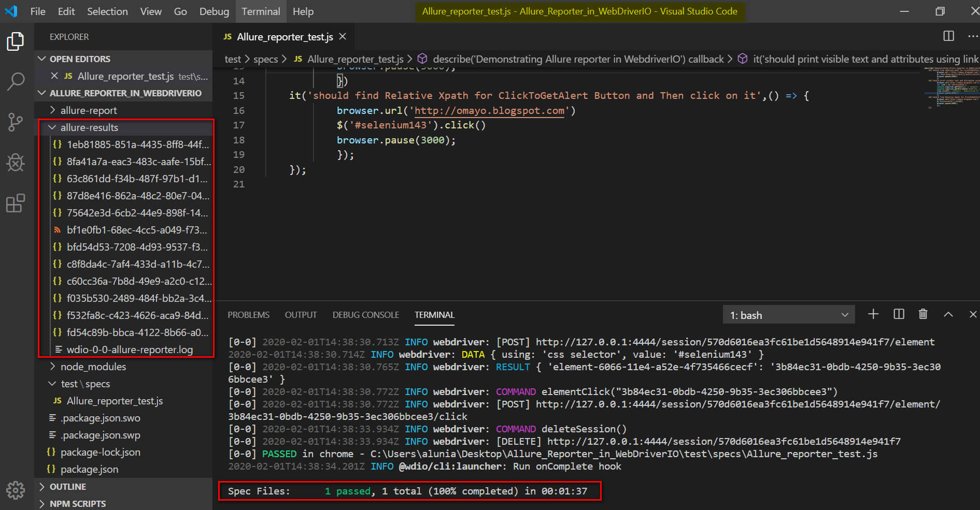Split the terminal panel
Viewport: 980px width, 510px height.
[x=899, y=314]
